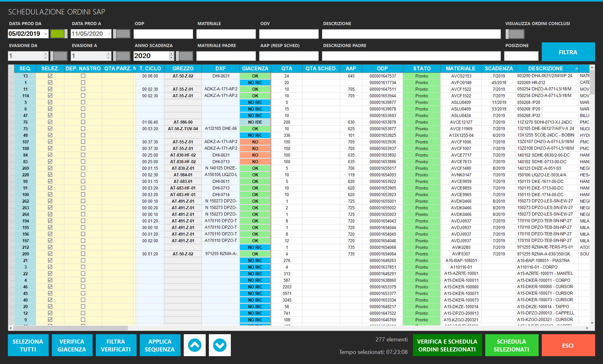Increment the ANNO SCADENZA year stepper
This screenshot has height=364, width=603.
click(171, 54)
